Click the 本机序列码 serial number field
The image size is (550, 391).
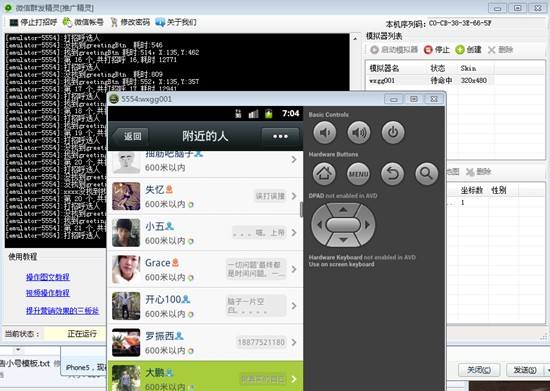pos(460,23)
